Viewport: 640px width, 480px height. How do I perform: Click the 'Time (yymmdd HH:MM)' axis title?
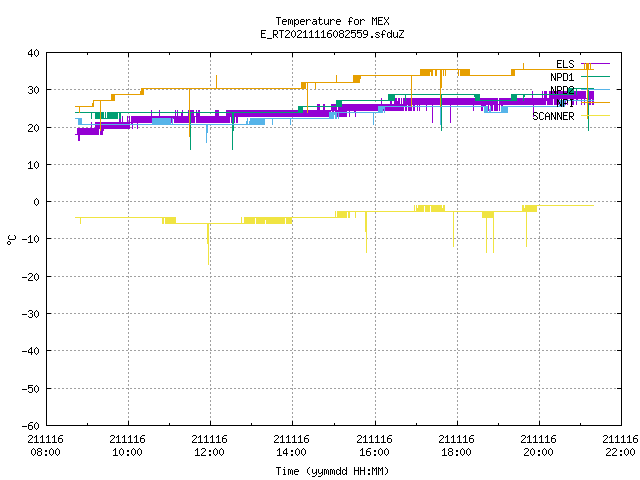pyautogui.click(x=332, y=471)
